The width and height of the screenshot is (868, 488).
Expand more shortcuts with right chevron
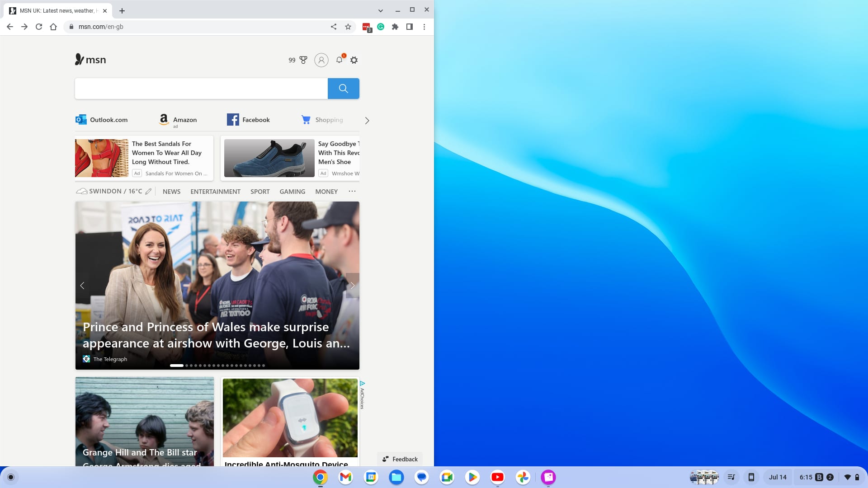point(367,121)
